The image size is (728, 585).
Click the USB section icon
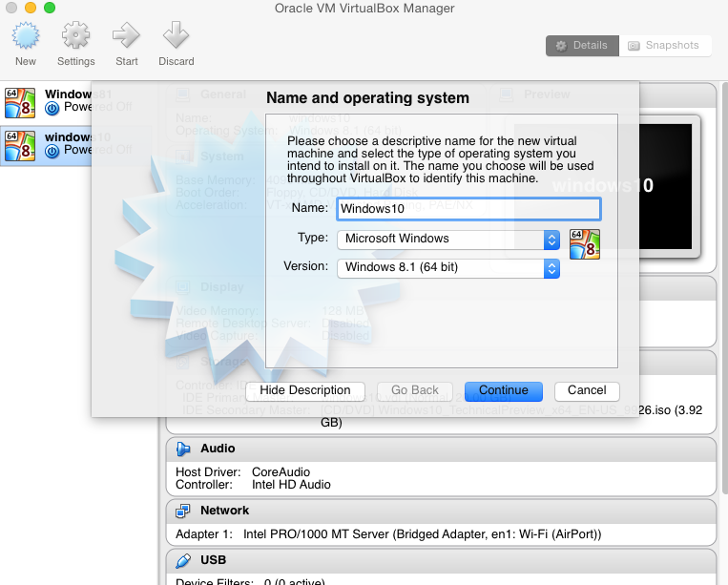coord(183,558)
